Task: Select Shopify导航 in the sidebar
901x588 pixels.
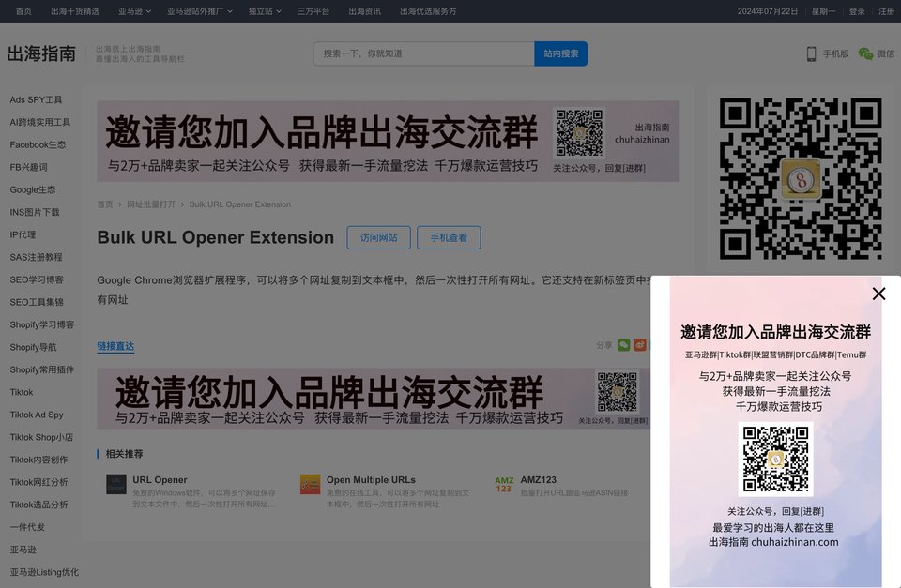Action: pyautogui.click(x=34, y=347)
